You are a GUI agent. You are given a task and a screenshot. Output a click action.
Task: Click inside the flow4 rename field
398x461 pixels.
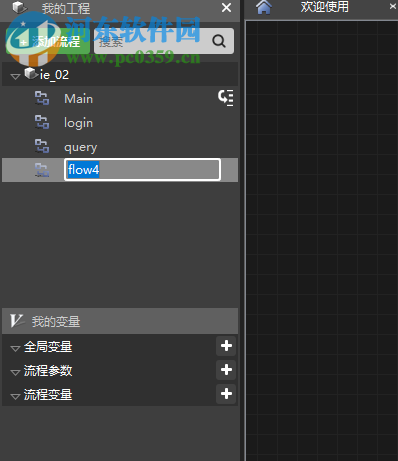pyautogui.click(x=142, y=170)
